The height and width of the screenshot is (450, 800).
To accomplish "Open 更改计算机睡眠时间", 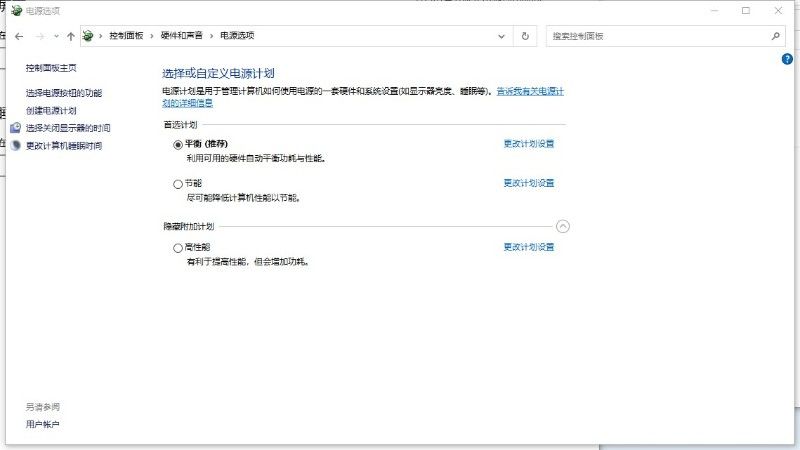I will (64, 146).
